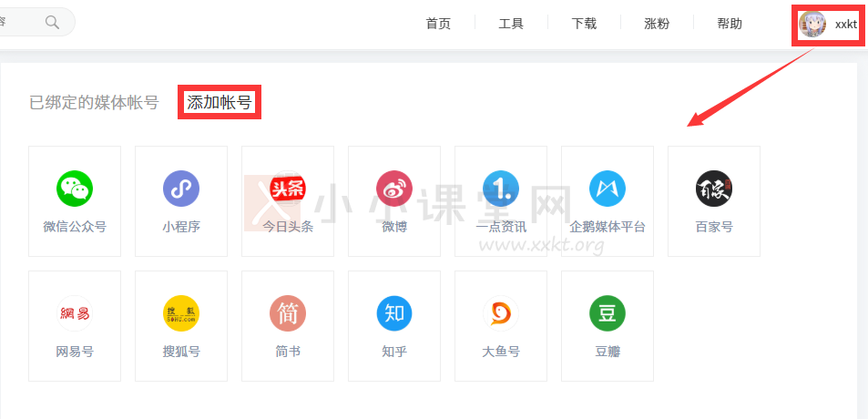Image resolution: width=868 pixels, height=419 pixels.
Task: Click the 今日头条 label text
Action: coord(288,227)
